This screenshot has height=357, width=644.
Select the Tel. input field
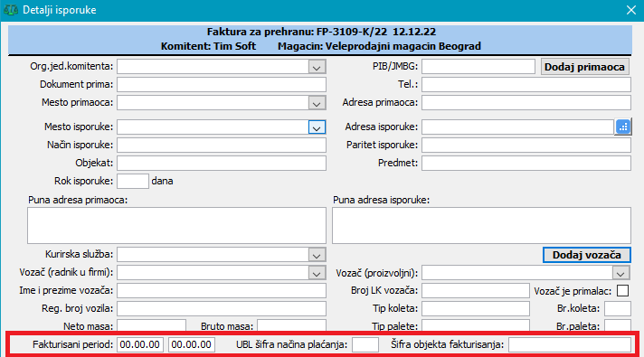526,85
